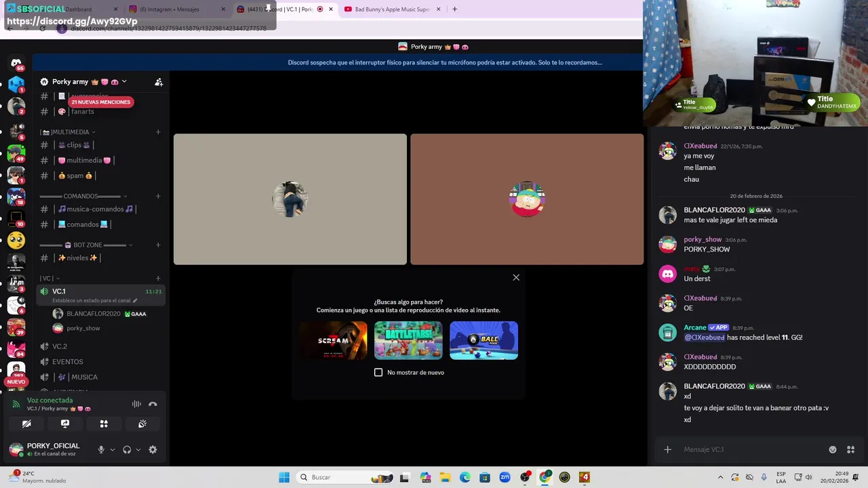Image resolution: width=868 pixels, height=488 pixels.
Task: Close the activity suggestion popup
Action: tap(516, 277)
